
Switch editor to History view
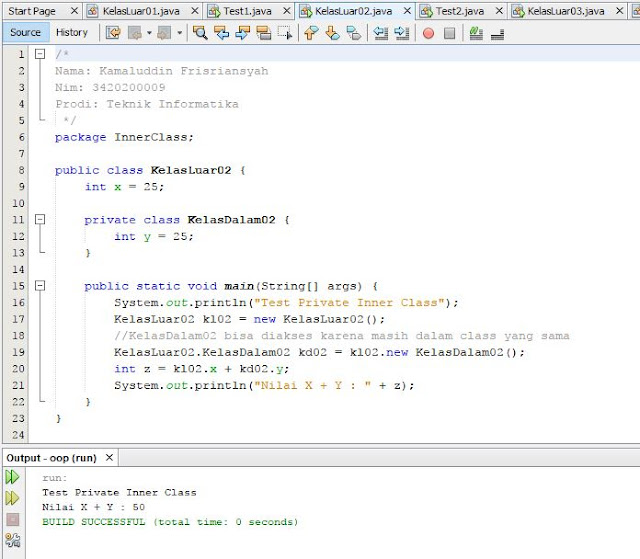point(72,32)
